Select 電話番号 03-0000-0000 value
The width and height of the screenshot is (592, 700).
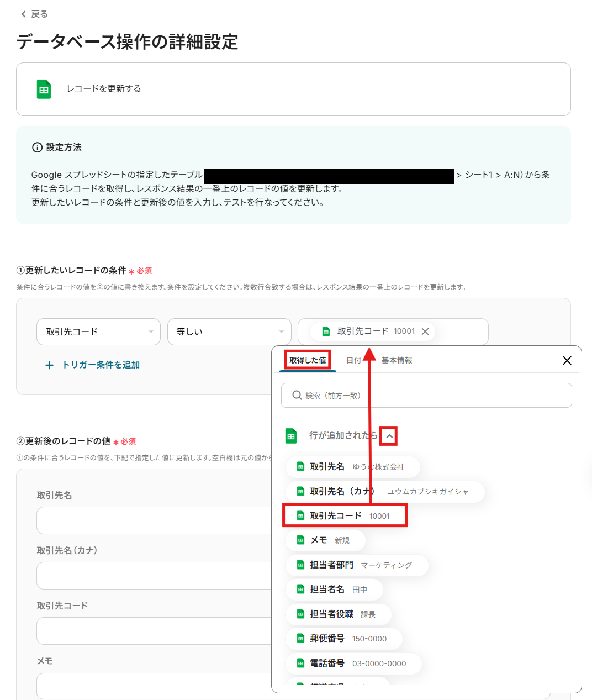353,664
